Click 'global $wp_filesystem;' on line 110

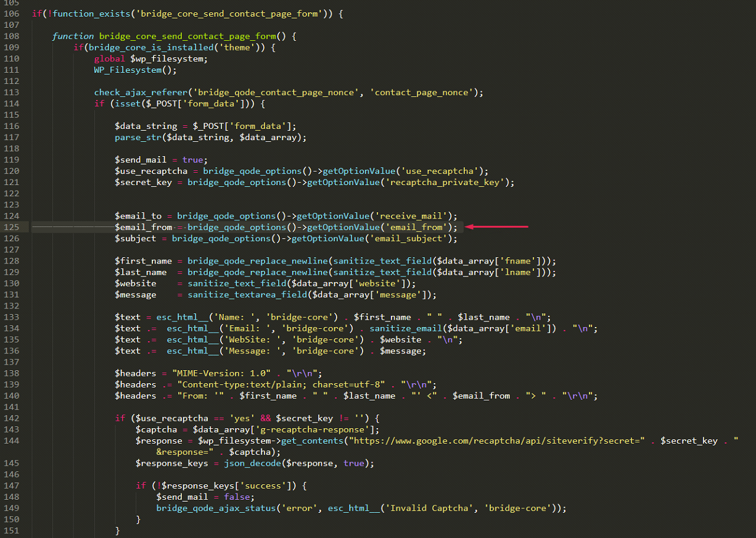pos(151,59)
